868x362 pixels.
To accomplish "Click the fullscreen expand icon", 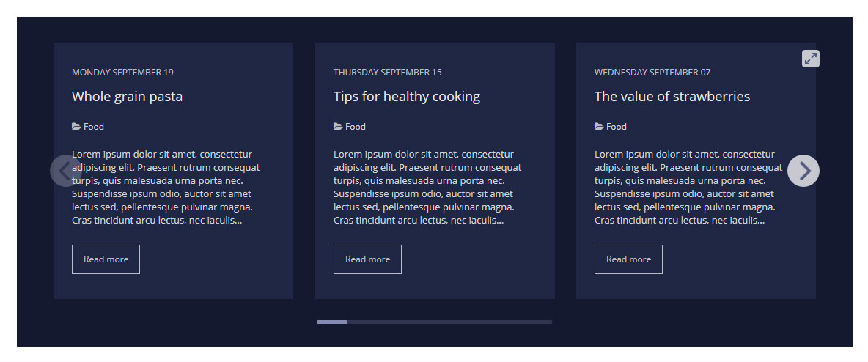I will click(x=810, y=59).
